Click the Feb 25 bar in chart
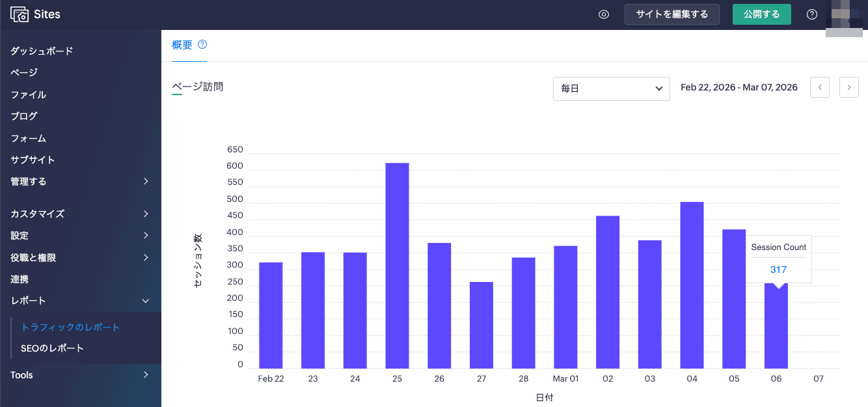This screenshot has height=407, width=868. 397,266
